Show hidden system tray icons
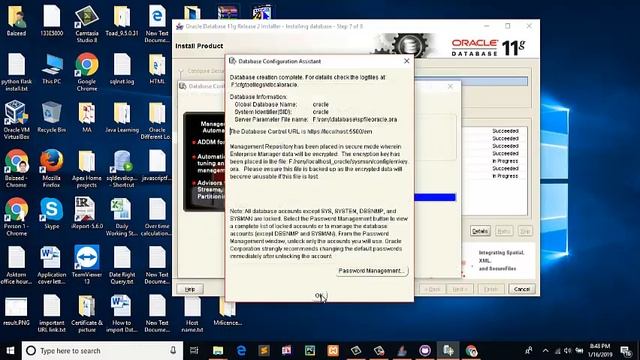Image resolution: width=640 pixels, height=360 pixels. click(545, 351)
